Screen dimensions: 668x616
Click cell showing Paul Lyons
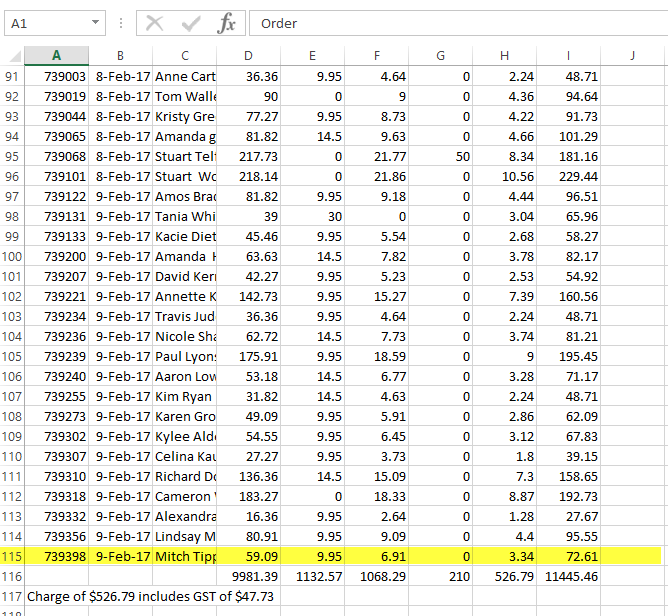click(x=184, y=357)
